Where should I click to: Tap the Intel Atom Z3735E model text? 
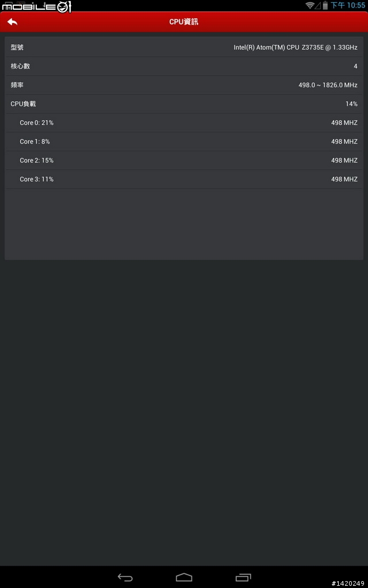coord(296,48)
